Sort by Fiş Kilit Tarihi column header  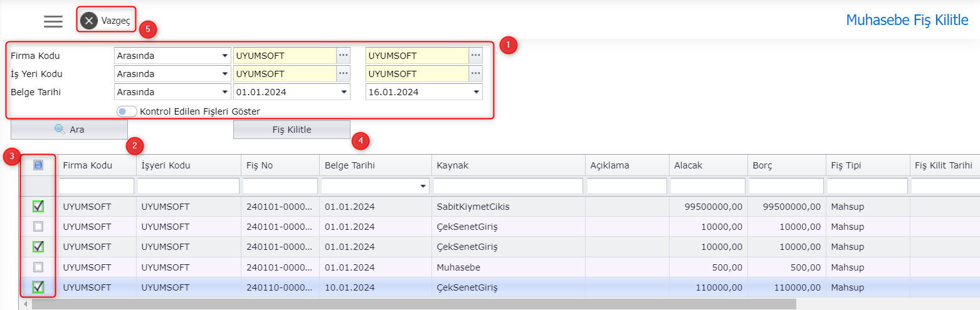click(945, 165)
